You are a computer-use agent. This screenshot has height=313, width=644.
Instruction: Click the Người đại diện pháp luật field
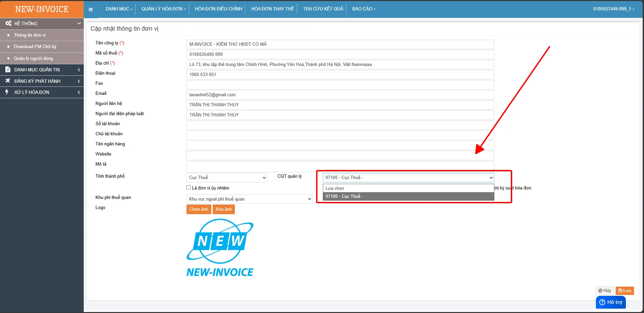pos(340,115)
